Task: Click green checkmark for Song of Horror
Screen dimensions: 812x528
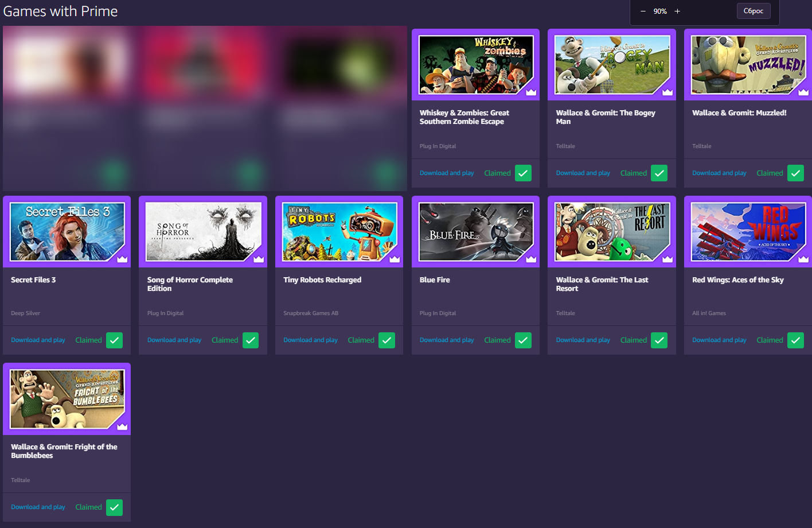Action: click(251, 340)
